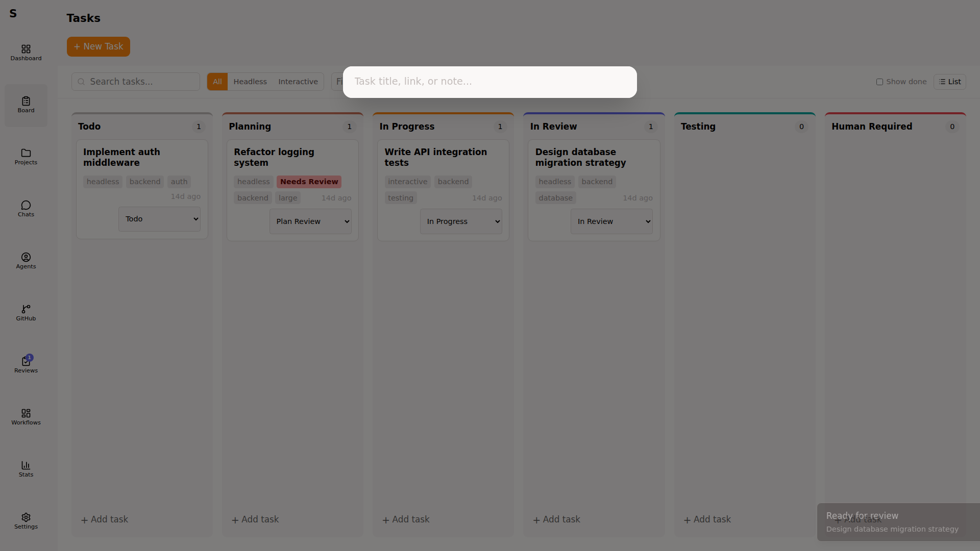Screen dimensions: 980x551
Task: Expand Todo status dropdown on auth card
Action: point(159,219)
